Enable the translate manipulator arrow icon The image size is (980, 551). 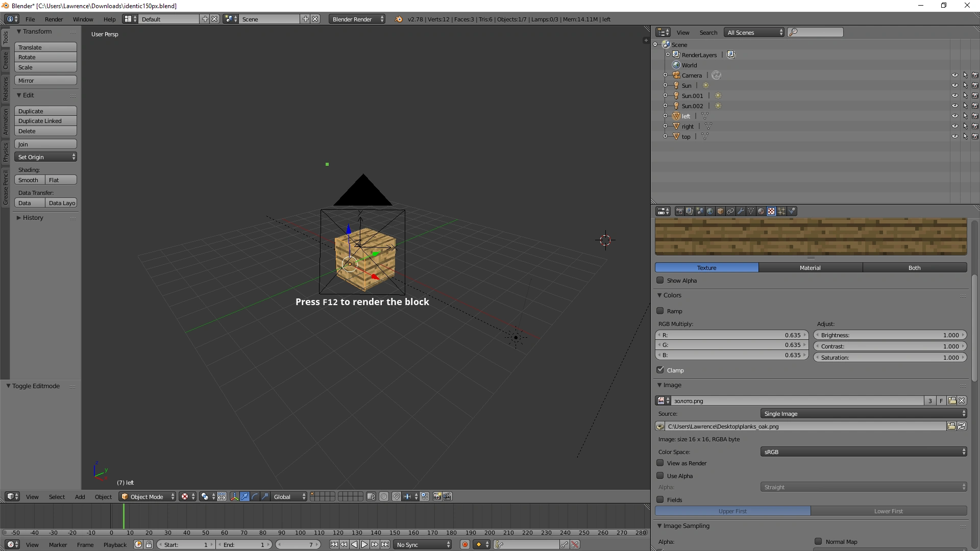click(244, 496)
